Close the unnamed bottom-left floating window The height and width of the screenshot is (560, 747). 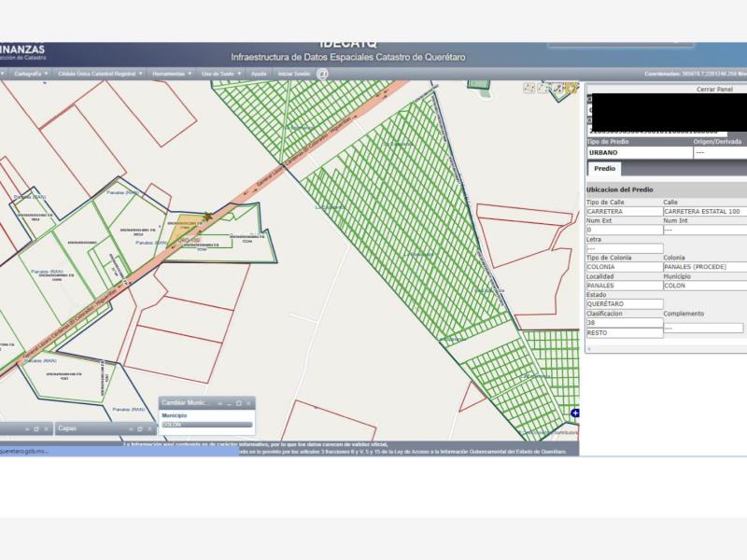(x=46, y=429)
